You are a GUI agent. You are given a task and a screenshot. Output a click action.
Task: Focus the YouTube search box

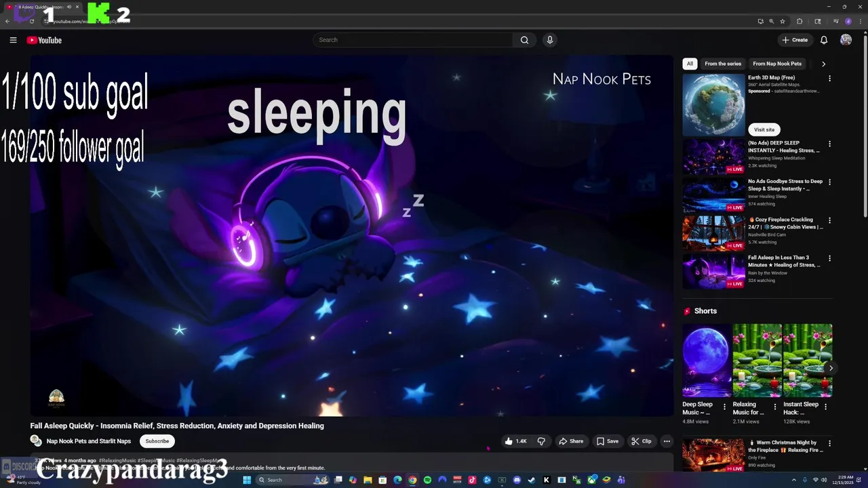414,40
